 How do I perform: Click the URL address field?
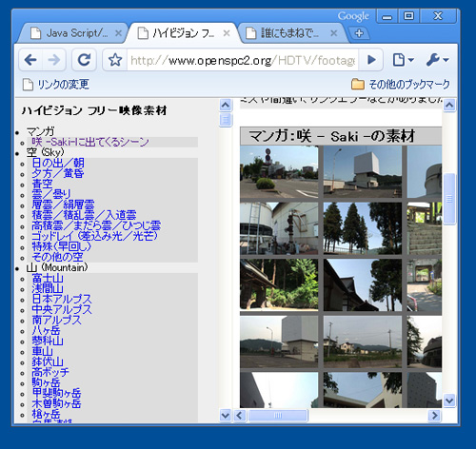click(x=243, y=60)
